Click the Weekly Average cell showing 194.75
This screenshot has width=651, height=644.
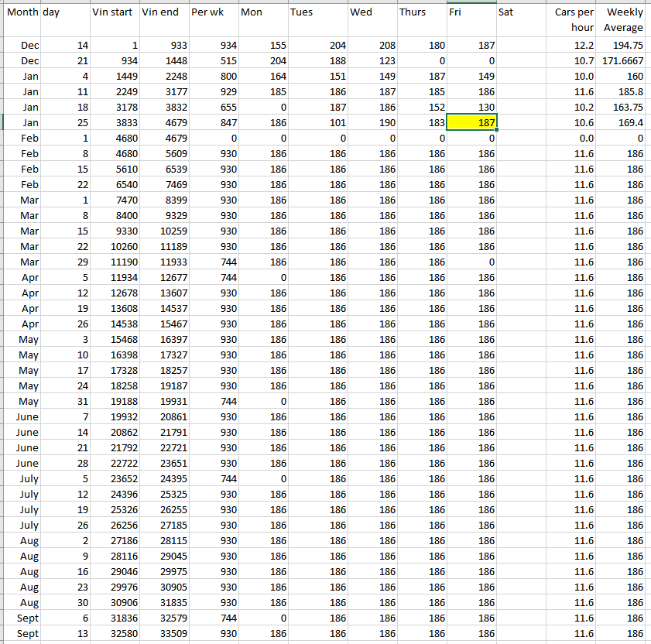[623, 46]
